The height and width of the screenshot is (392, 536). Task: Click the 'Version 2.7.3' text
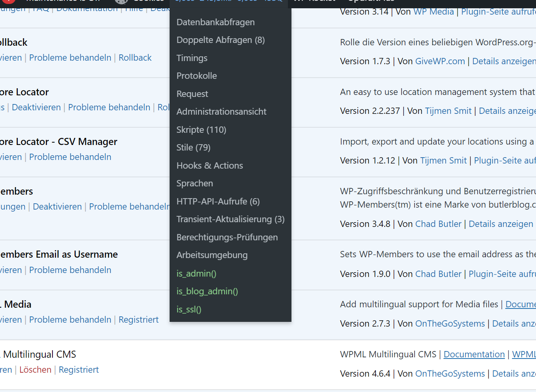[x=365, y=323]
